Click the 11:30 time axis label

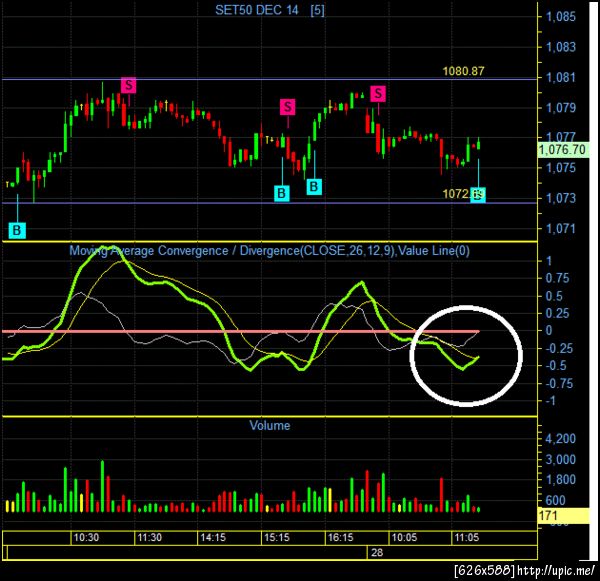click(150, 537)
